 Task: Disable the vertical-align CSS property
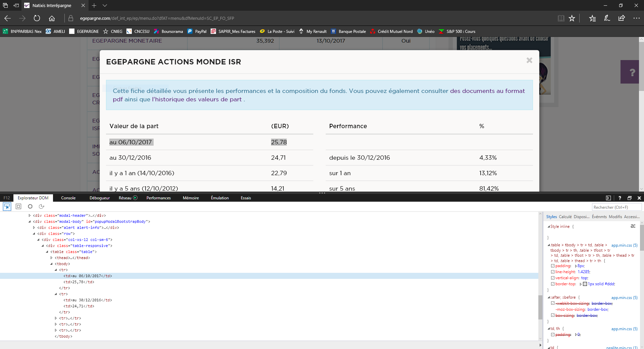[553, 278]
